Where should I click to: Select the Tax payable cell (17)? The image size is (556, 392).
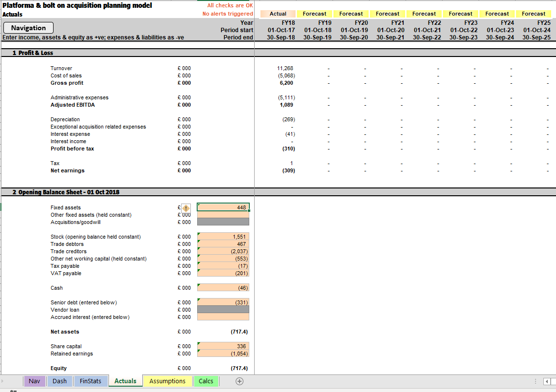[223, 266]
